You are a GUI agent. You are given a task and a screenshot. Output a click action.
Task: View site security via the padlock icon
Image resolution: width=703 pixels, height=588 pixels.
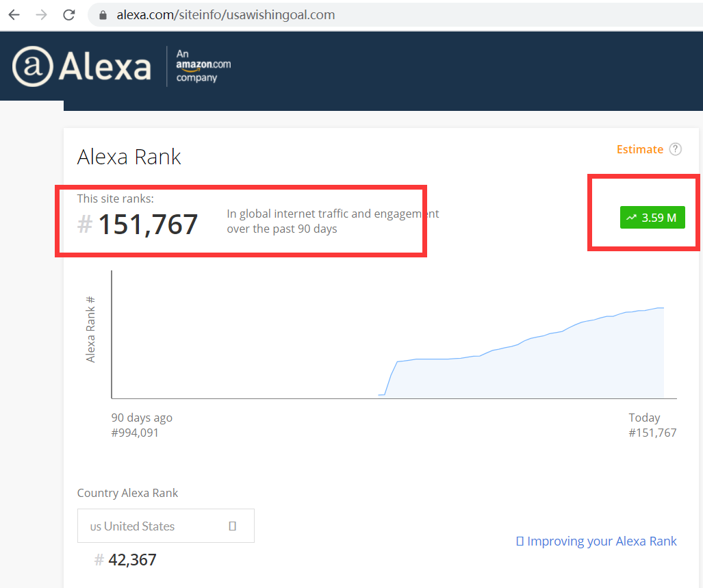103,15
